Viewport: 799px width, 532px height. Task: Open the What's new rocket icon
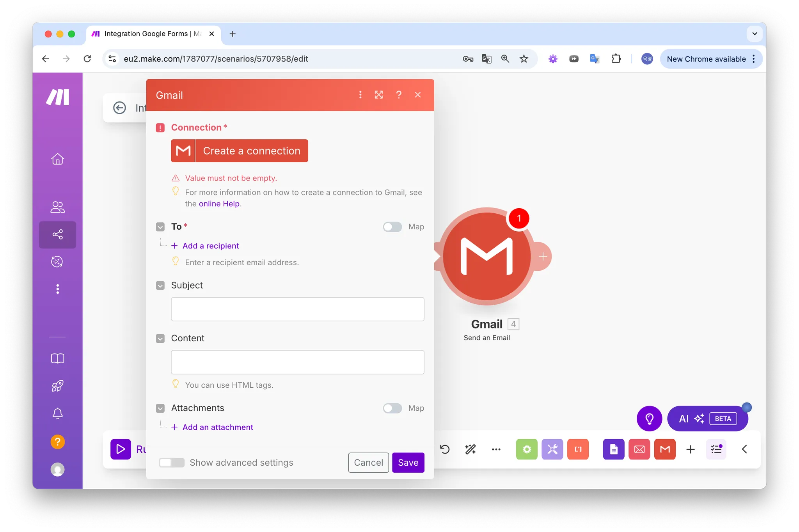pyautogui.click(x=58, y=386)
